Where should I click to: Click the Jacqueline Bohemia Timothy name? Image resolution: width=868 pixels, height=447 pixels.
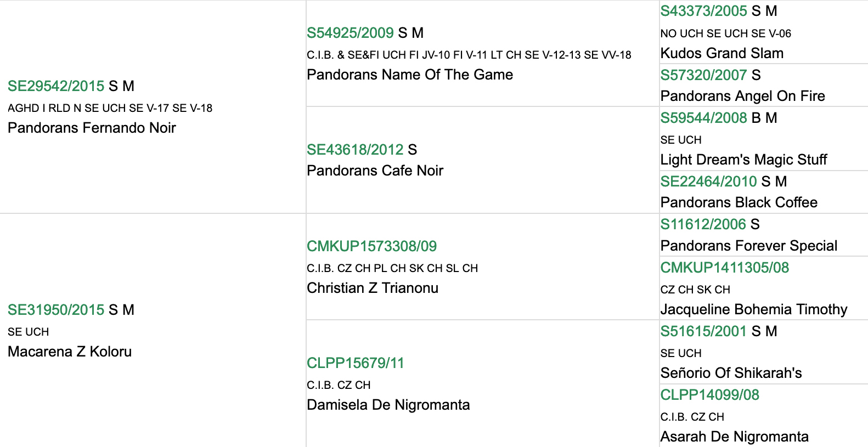pyautogui.click(x=754, y=309)
